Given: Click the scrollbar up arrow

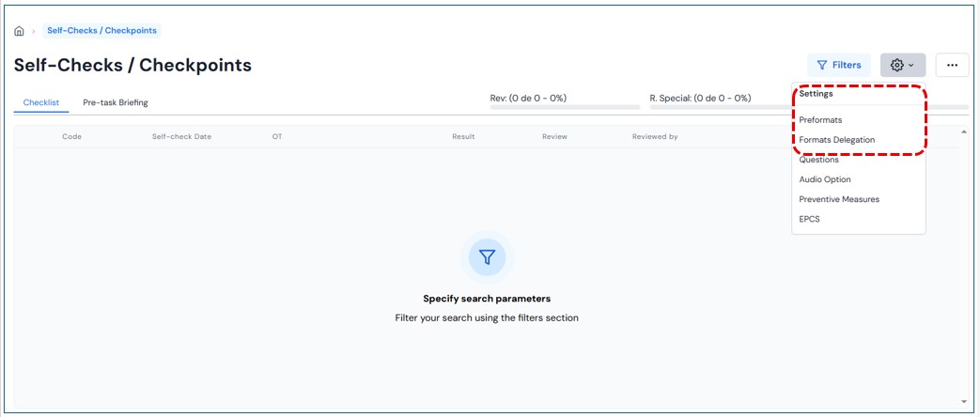Looking at the screenshot, I should 963,131.
